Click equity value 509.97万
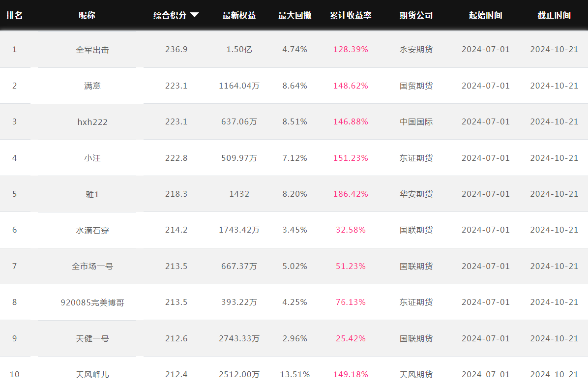Screen dimensions: 588x390 [239, 158]
